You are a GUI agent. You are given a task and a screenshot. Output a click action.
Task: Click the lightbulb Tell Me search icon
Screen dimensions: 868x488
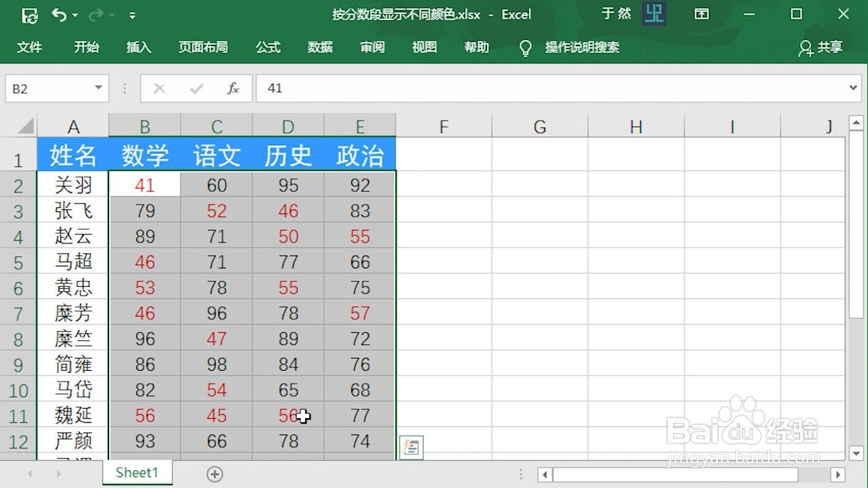coord(526,47)
